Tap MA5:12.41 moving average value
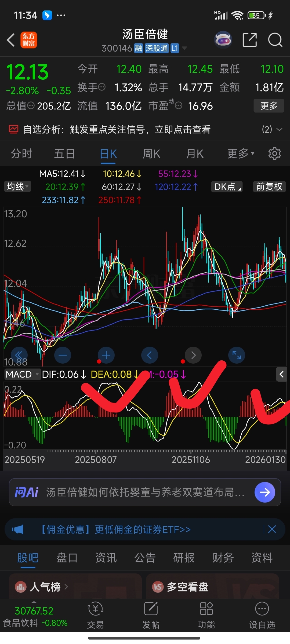The height and width of the screenshot is (644, 290). pyautogui.click(x=62, y=174)
